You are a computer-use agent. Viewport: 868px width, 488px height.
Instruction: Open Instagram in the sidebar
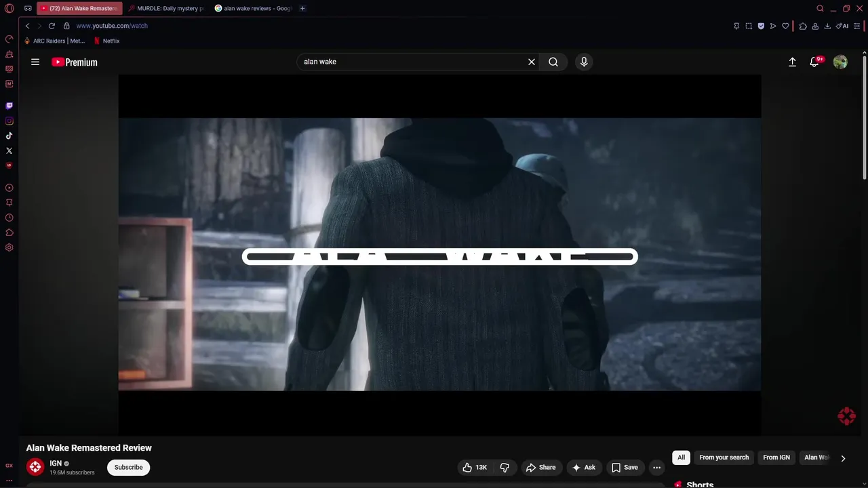tap(9, 121)
